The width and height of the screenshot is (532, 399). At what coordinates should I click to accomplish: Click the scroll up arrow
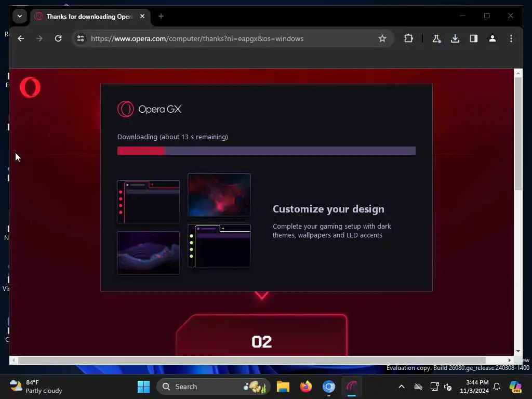(518, 73)
